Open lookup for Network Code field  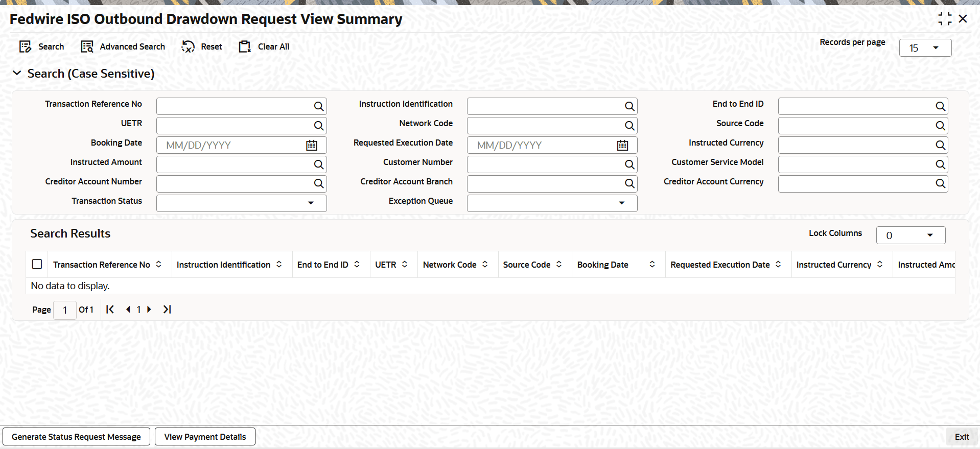pos(629,126)
